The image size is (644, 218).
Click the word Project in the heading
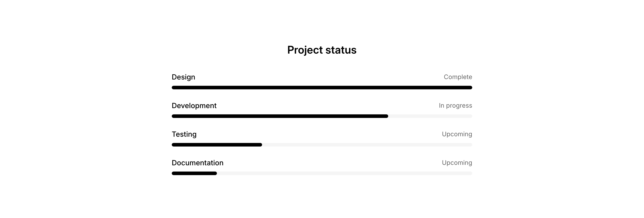point(305,50)
